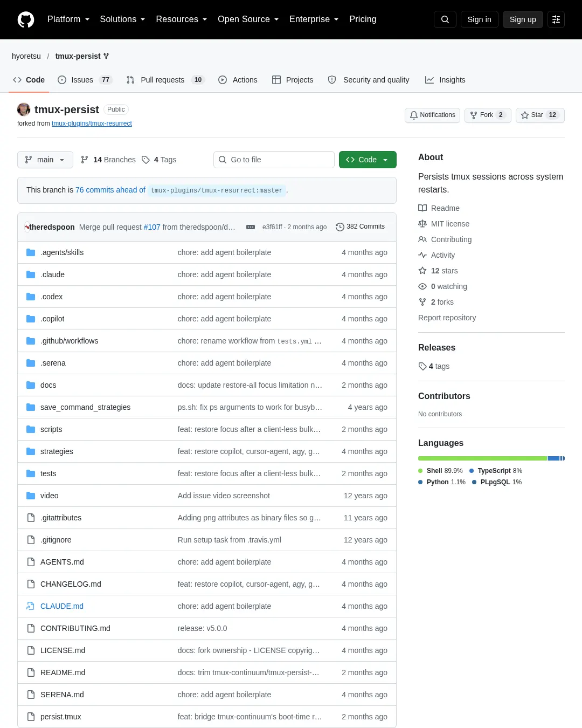Screen dimensions: 582x728
Task: Click the fork icon beside 2 forks
Action: coord(422,302)
